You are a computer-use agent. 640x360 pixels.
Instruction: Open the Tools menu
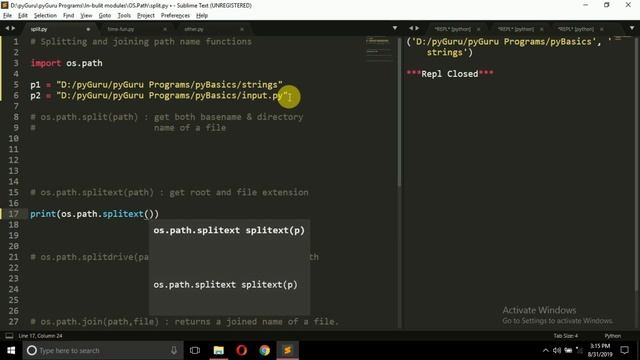pyautogui.click(x=124, y=16)
